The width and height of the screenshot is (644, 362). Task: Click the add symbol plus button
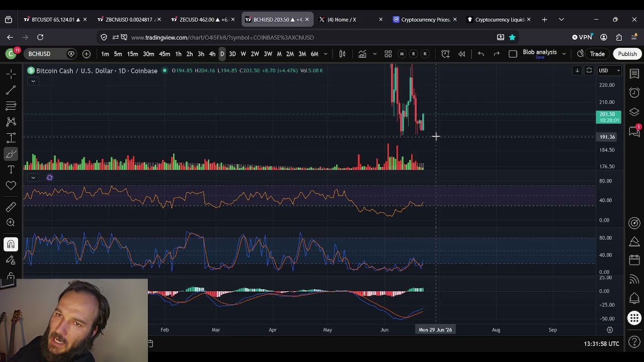pos(87,54)
